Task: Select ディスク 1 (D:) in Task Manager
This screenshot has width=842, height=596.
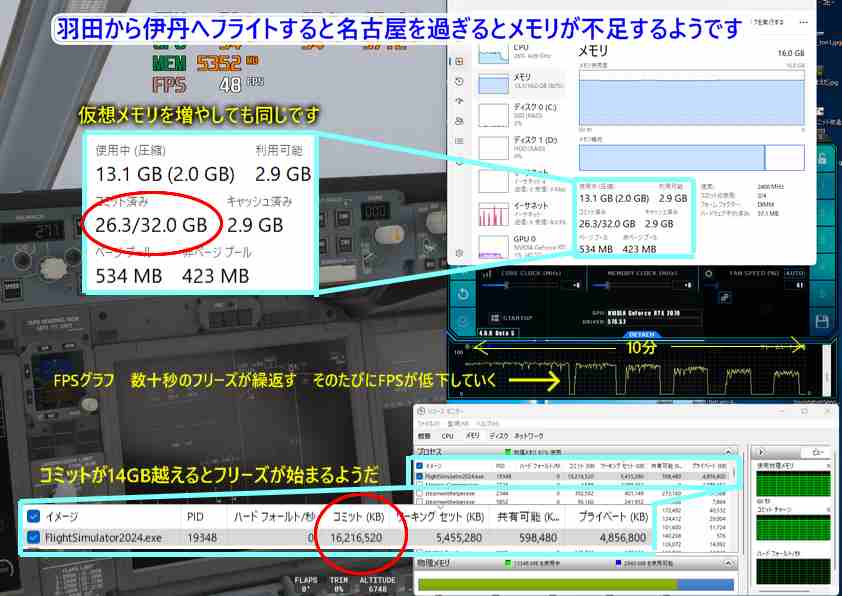Action: (520, 147)
